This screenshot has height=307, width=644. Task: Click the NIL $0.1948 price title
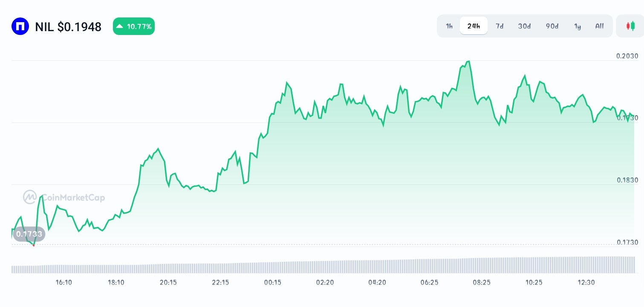(x=68, y=27)
